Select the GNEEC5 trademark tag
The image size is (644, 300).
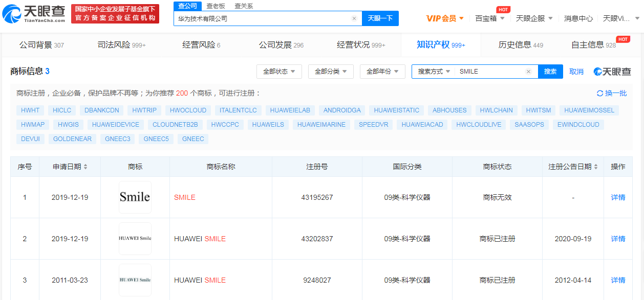156,139
